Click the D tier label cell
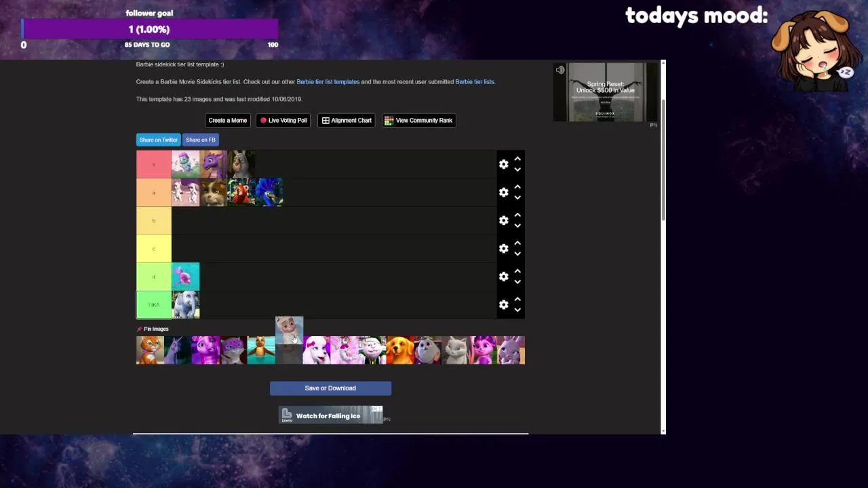Screen dimensions: 868x488 (154, 277)
